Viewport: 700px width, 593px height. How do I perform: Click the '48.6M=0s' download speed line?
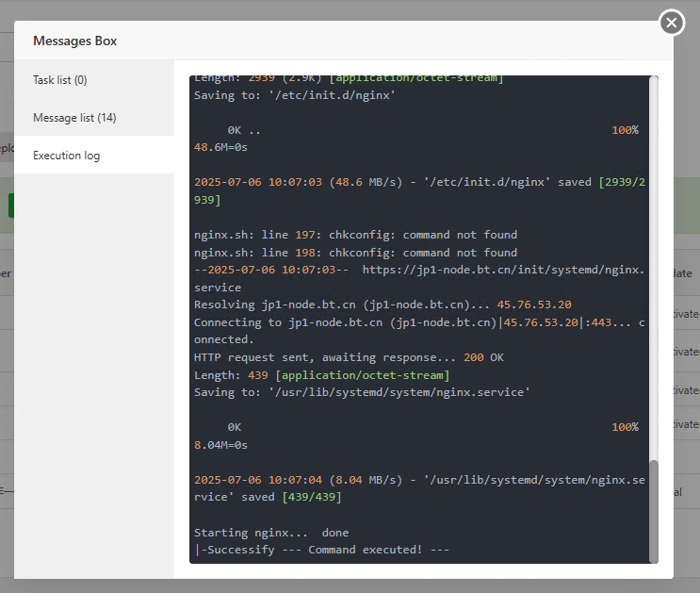pos(220,147)
